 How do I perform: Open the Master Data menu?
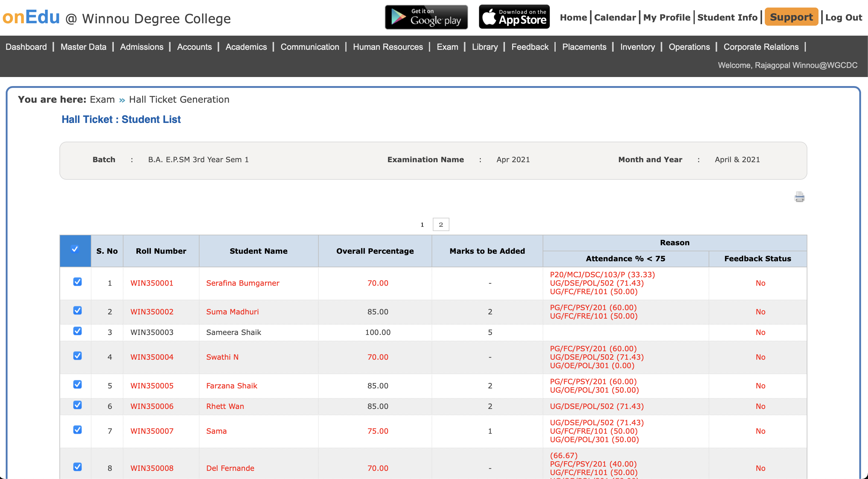[x=83, y=47]
